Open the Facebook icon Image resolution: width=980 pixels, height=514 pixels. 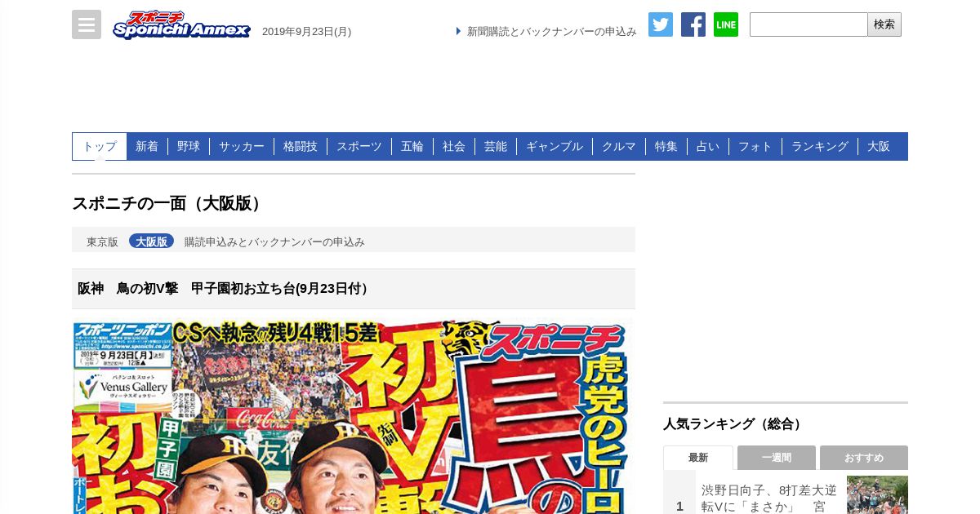[693, 24]
